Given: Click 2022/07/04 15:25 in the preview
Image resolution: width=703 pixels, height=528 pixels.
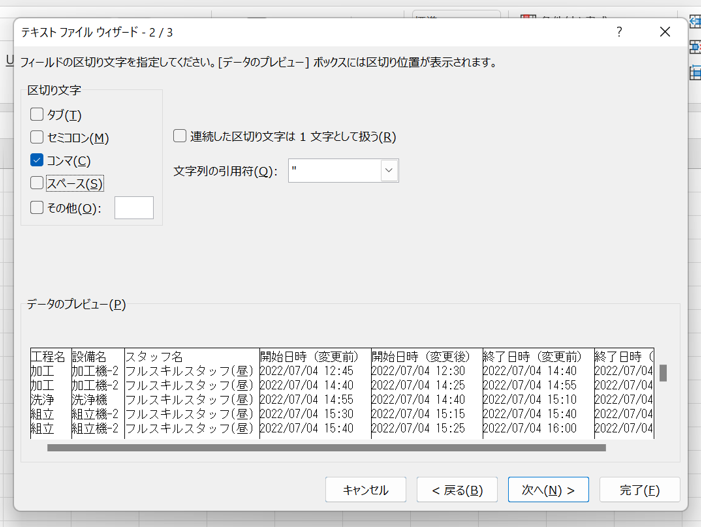Looking at the screenshot, I should [x=418, y=428].
